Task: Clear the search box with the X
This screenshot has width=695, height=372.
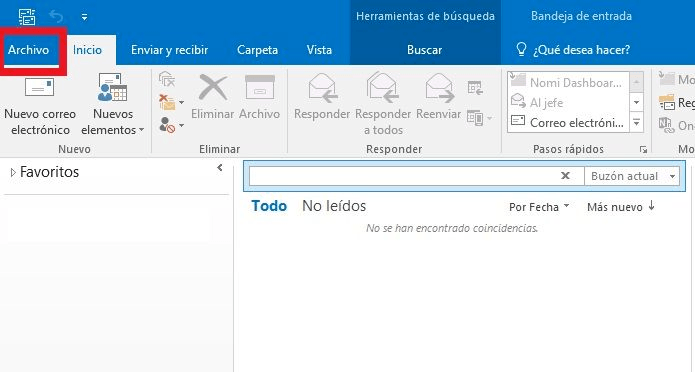Action: [565, 176]
